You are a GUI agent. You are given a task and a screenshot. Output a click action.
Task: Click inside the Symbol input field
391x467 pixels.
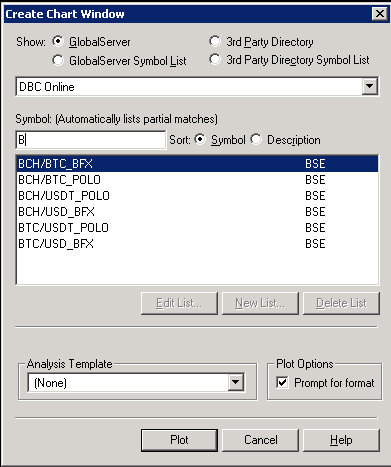click(91, 140)
